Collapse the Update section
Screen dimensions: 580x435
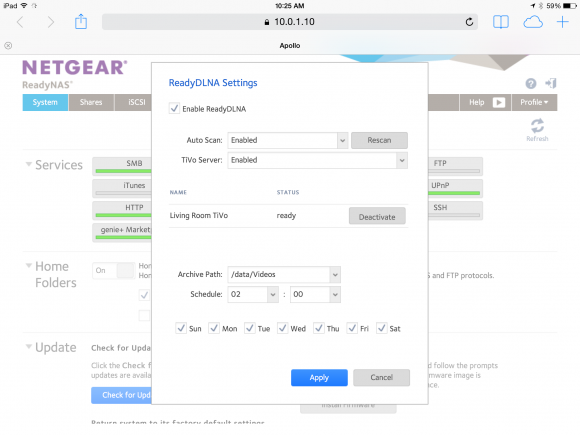(x=28, y=347)
